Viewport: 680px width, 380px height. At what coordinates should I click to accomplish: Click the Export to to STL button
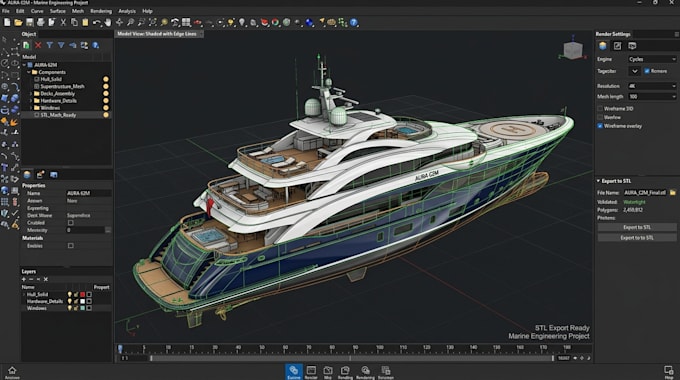point(637,238)
